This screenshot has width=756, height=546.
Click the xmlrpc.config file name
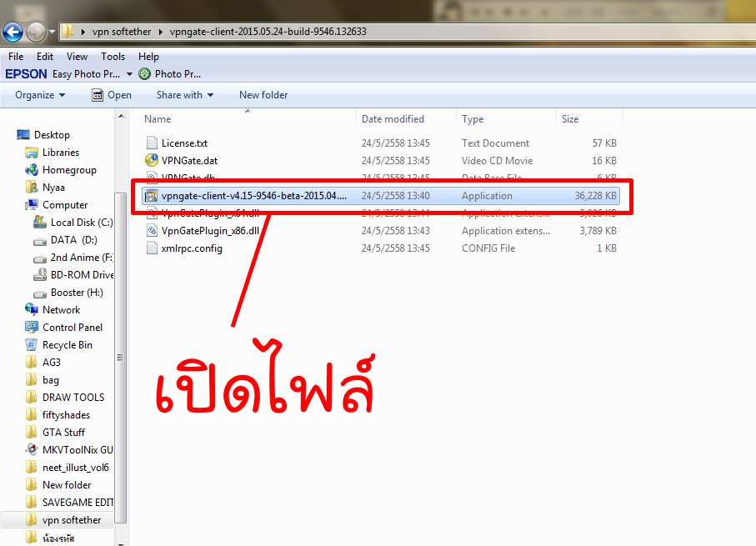tap(192, 248)
